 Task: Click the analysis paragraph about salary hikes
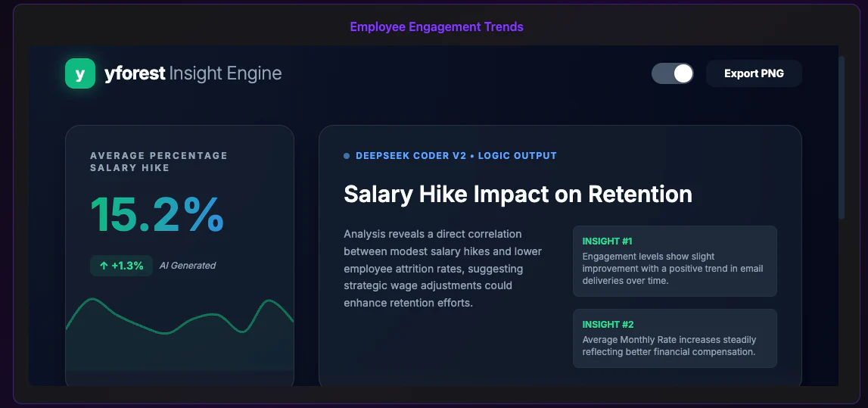click(x=443, y=269)
